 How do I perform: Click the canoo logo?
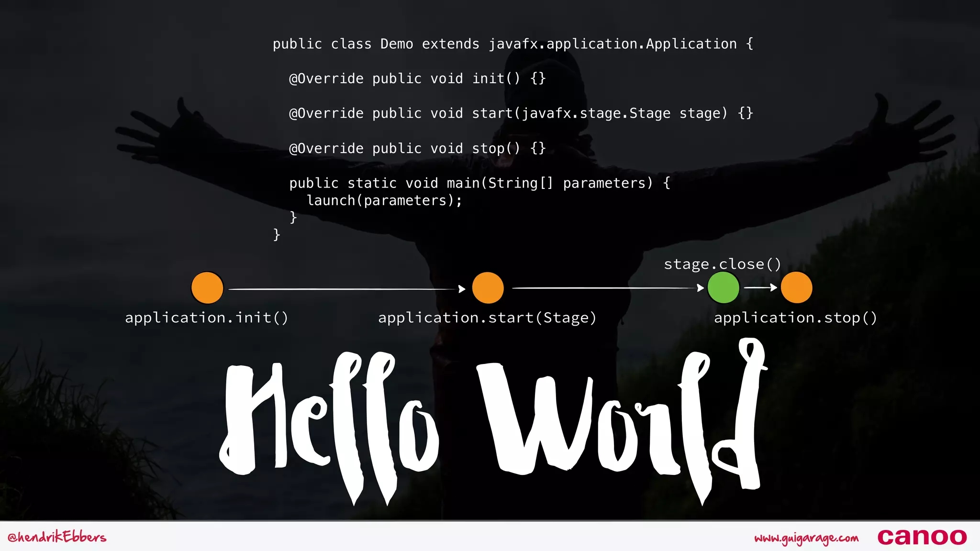(x=922, y=537)
